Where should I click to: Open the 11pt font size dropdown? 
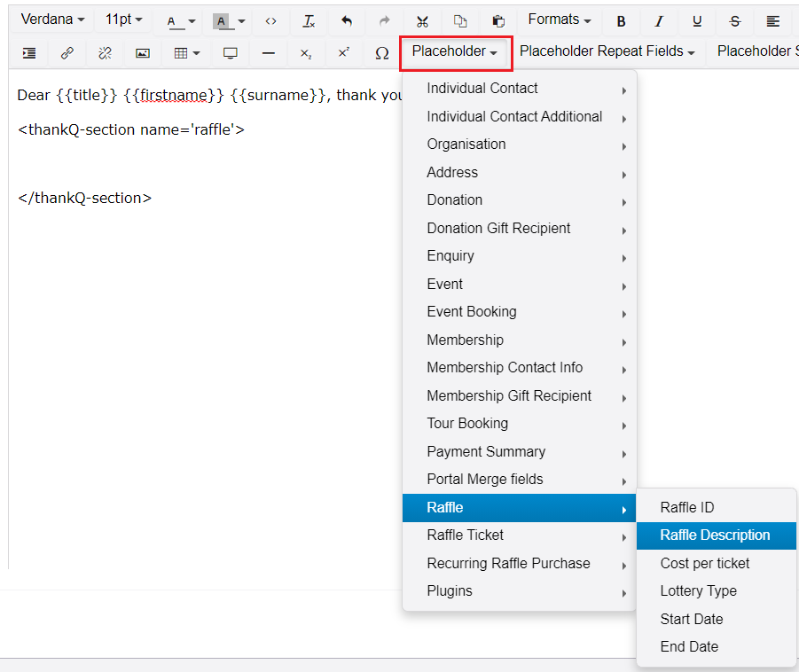123,20
